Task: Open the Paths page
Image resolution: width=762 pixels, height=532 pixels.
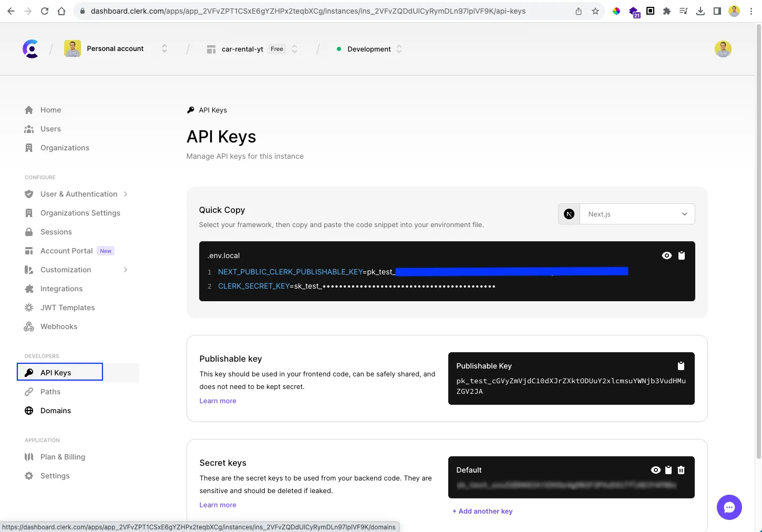Action: [x=50, y=392]
